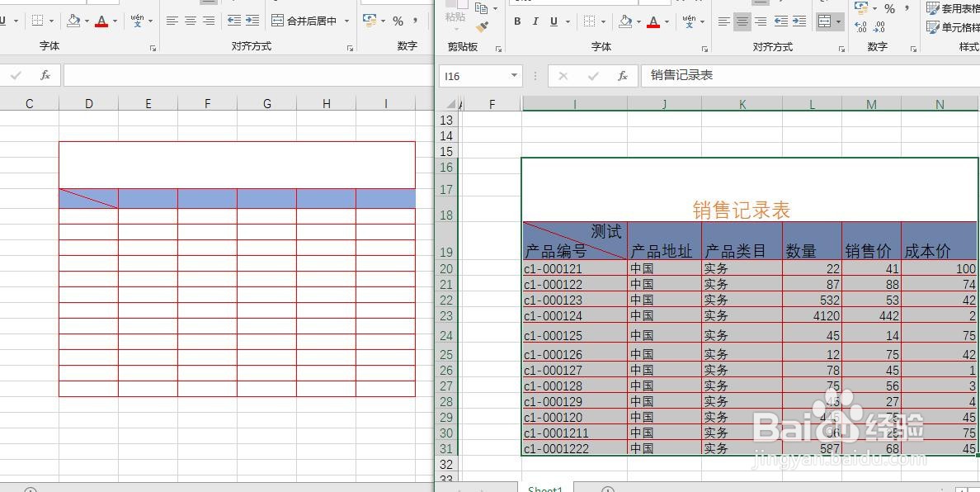Image resolution: width=980 pixels, height=492 pixels.
Task: Click the Insert Function fx button
Action: [623, 75]
